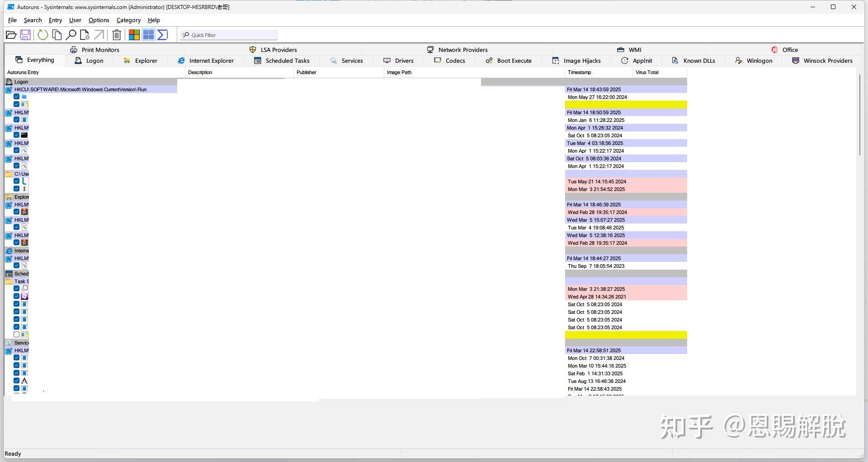Switch to the Network Providers tab
868x462 pixels.
(x=457, y=50)
